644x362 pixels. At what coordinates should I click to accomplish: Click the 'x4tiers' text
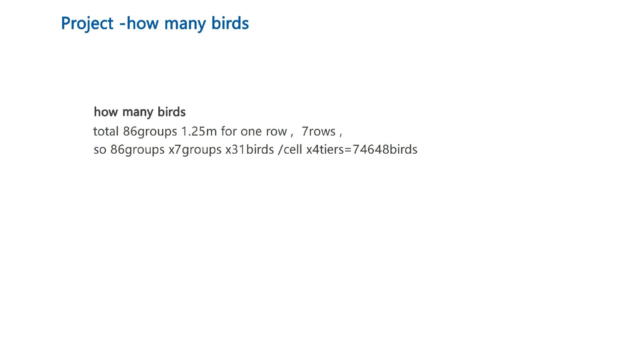click(x=325, y=150)
